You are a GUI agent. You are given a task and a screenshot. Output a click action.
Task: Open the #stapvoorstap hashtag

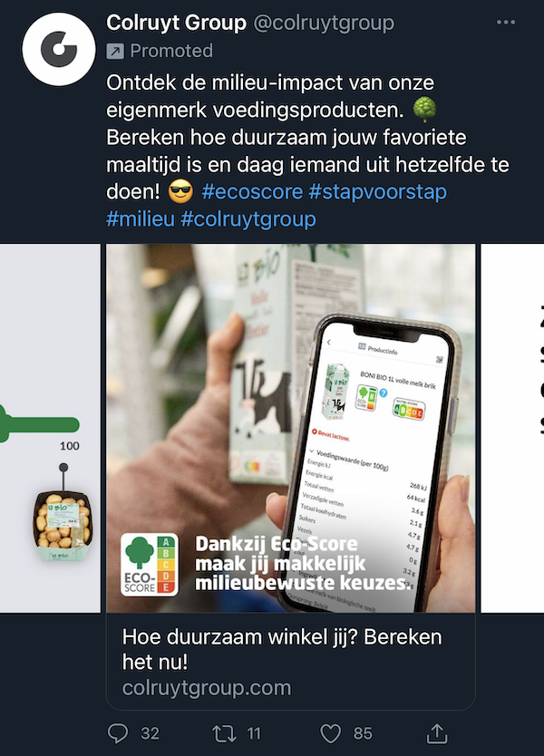pyautogui.click(x=377, y=192)
